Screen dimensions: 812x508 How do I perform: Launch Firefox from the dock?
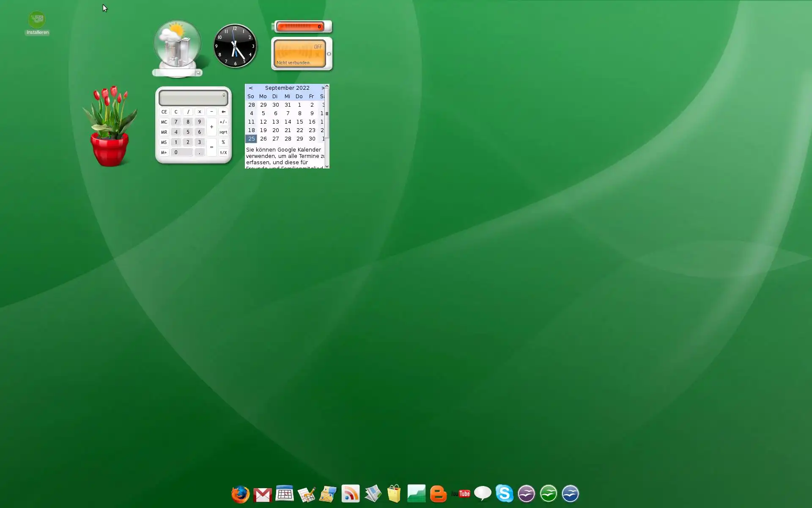(240, 494)
